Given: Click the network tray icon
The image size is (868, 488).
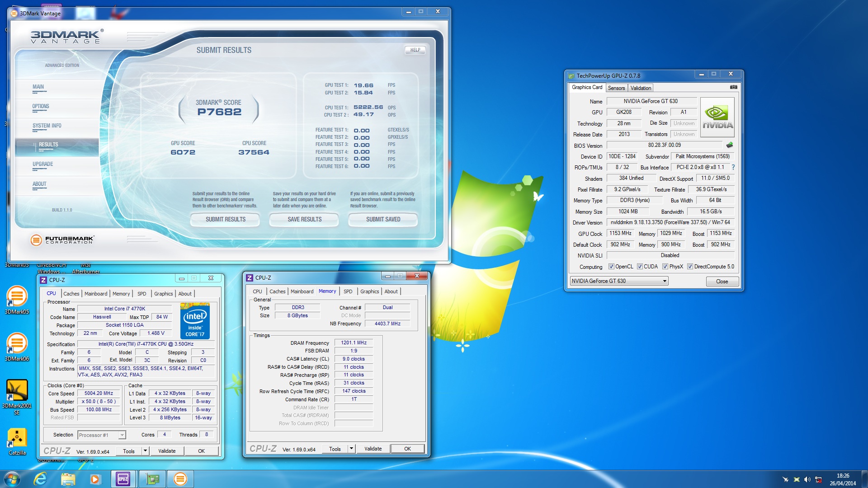Looking at the screenshot, I should click(818, 479).
